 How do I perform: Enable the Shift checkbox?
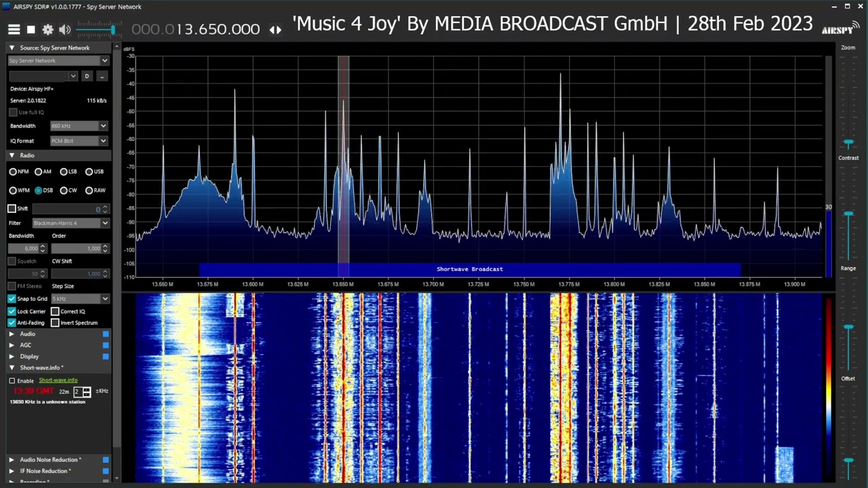coord(12,209)
